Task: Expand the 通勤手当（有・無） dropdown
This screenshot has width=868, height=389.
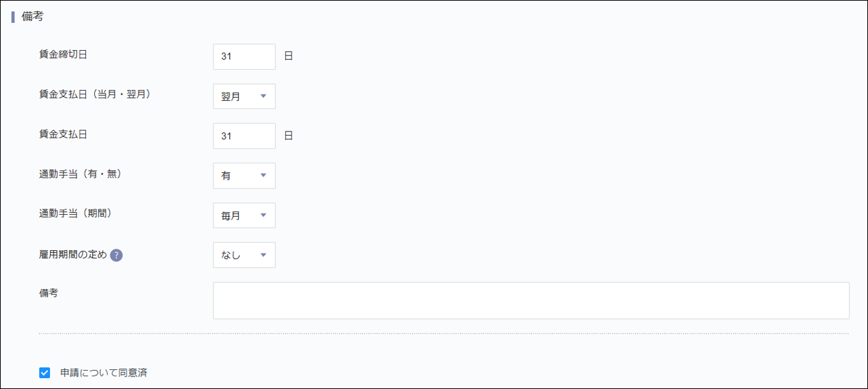Action: point(244,176)
